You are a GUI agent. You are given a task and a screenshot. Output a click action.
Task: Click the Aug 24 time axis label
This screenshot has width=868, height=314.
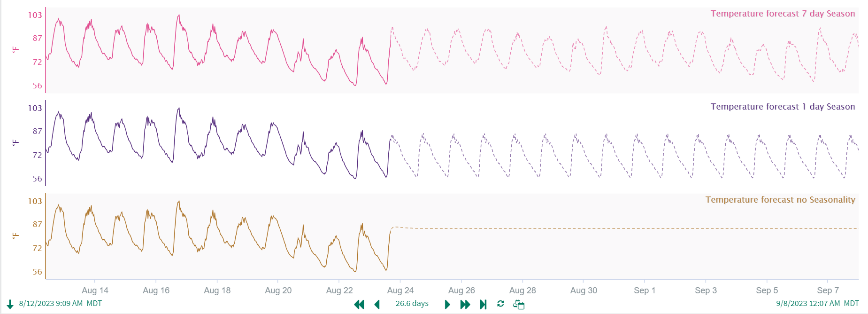click(x=400, y=290)
